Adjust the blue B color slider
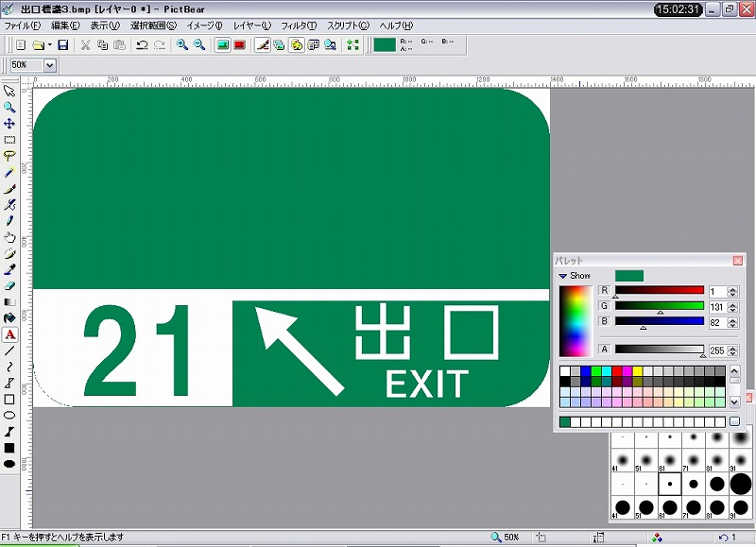 click(x=659, y=321)
